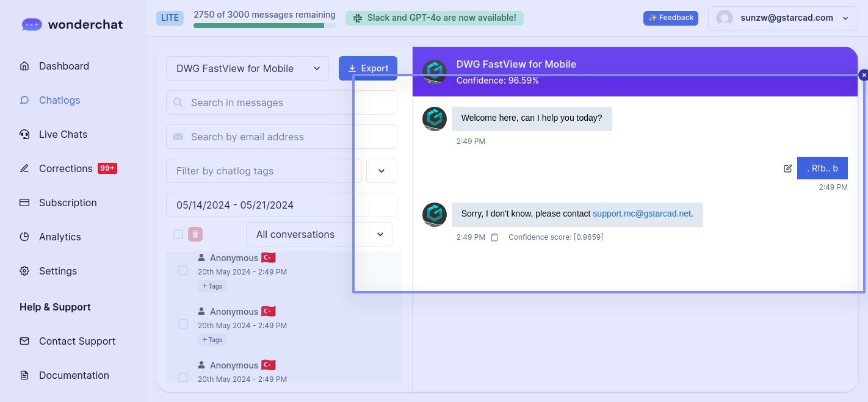This screenshot has width=868, height=402.
Task: Expand the All conversations dropdown
Action: point(319,234)
